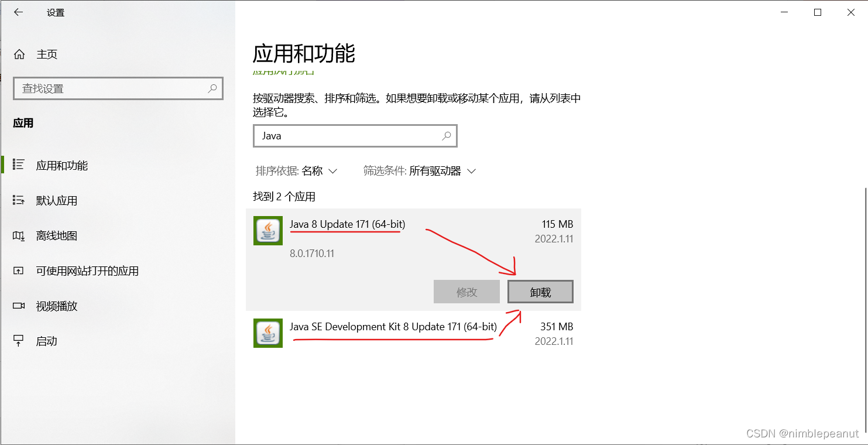Viewport: 868px width, 445px height.
Task: Click the 115 MB size value
Action: pyautogui.click(x=557, y=224)
